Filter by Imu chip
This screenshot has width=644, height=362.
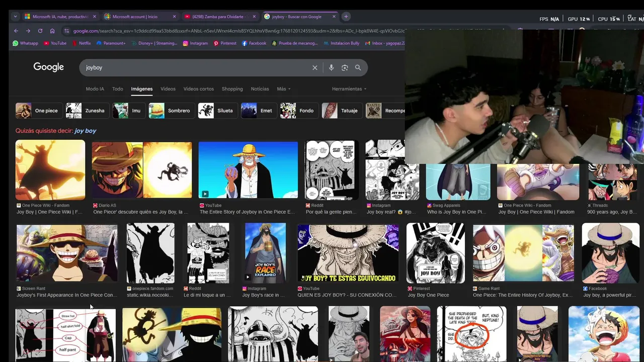(128, 111)
